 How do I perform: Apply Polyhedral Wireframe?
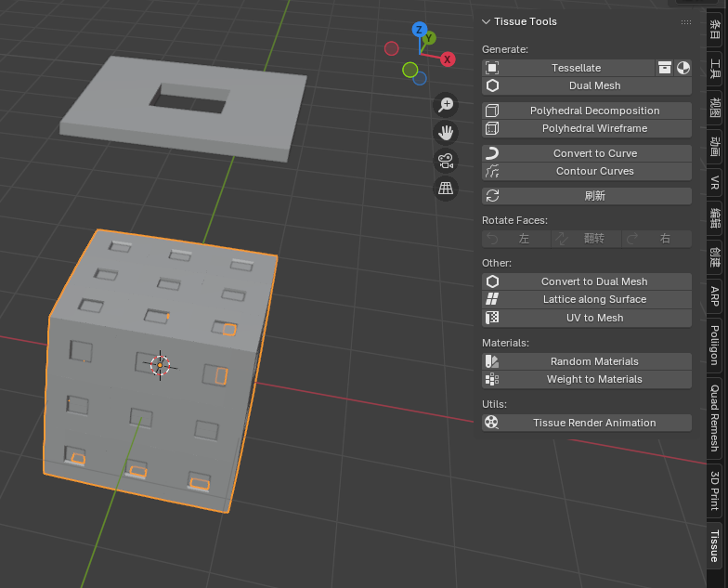587,128
